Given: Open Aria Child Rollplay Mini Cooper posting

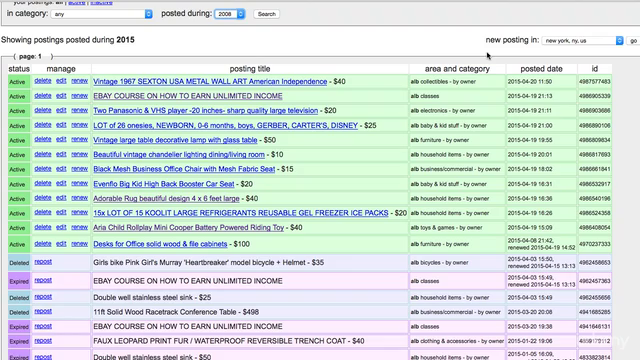Looking at the screenshot, I should (x=189, y=228).
